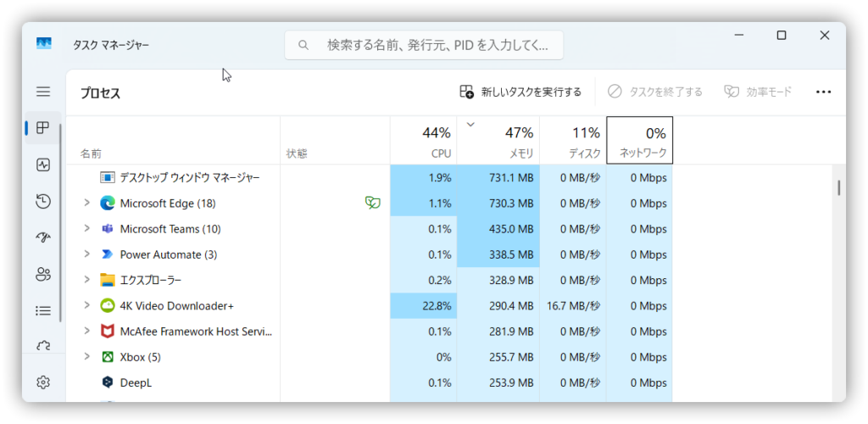Toggle 効率モード for selected process
868x424 pixels.
[x=758, y=92]
